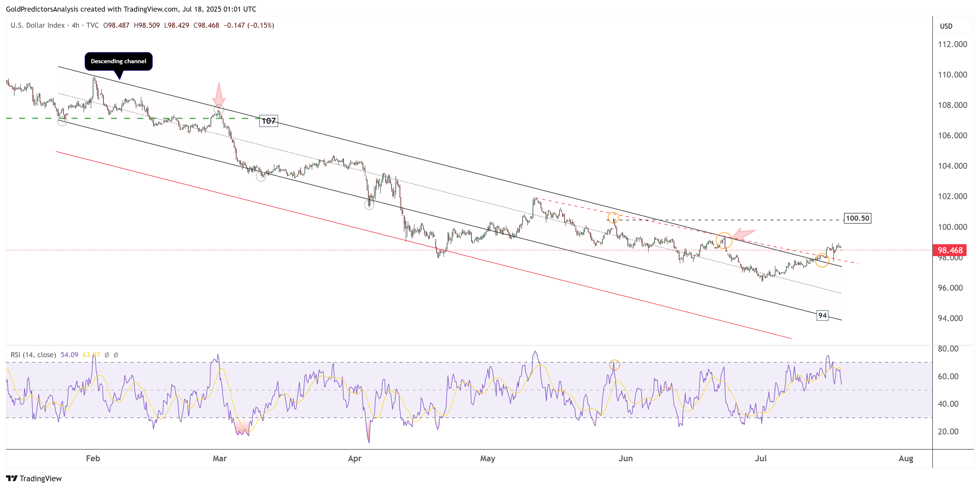980x489 pixels.
Task: Click the 112.000 price axis label
Action: (952, 44)
